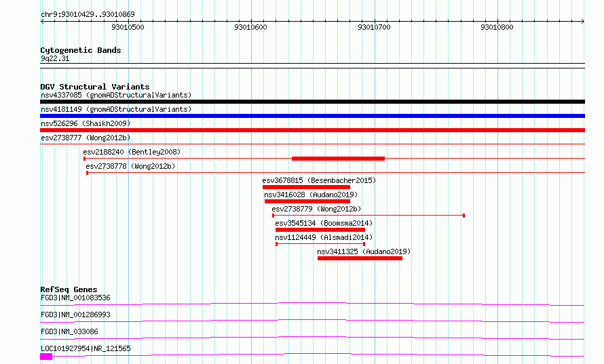Viewport: 604px width, 364px height.
Task: Select the nsv1124449 Alsmadi2014 variant line
Action: [x=320, y=244]
